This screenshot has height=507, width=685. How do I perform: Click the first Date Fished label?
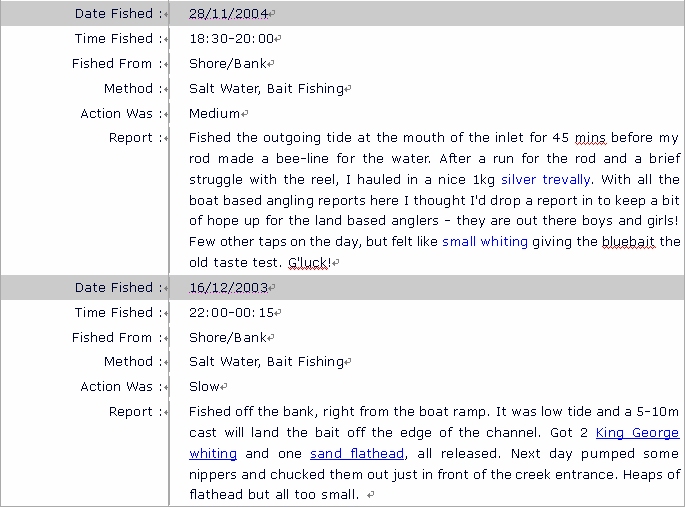tap(114, 14)
